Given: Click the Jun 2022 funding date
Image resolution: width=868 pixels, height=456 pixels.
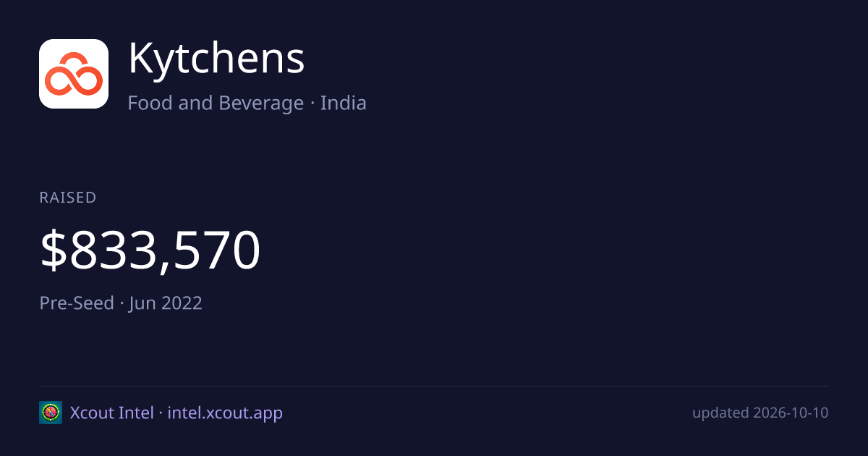Looking at the screenshot, I should click(x=166, y=303).
